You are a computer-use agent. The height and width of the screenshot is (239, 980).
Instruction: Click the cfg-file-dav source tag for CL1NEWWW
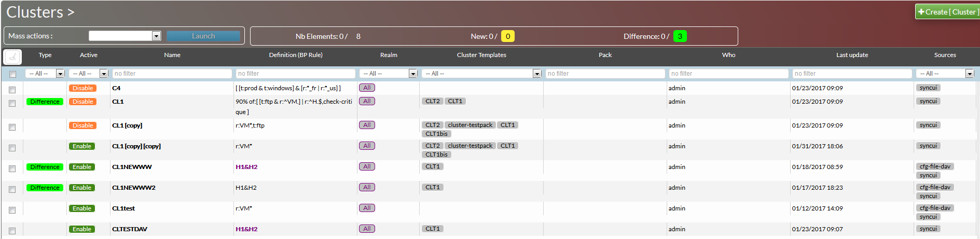click(935, 166)
